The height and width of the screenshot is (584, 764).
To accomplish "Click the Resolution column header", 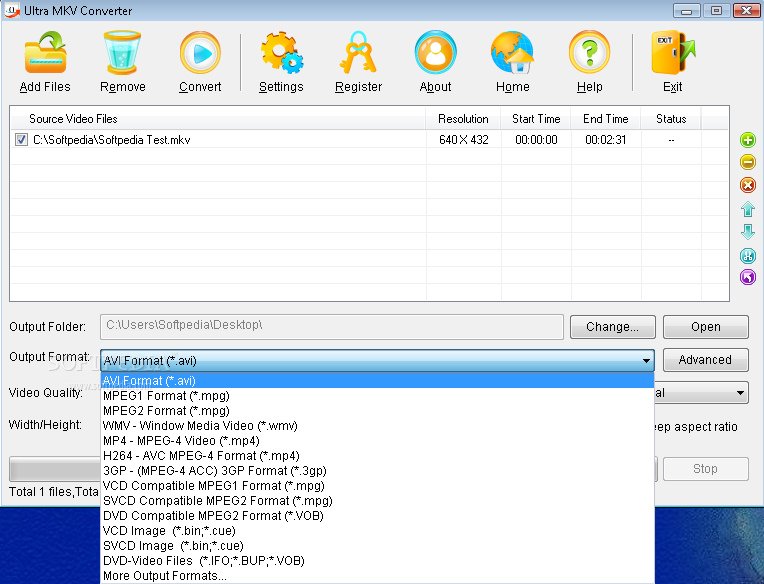I will tap(463, 119).
